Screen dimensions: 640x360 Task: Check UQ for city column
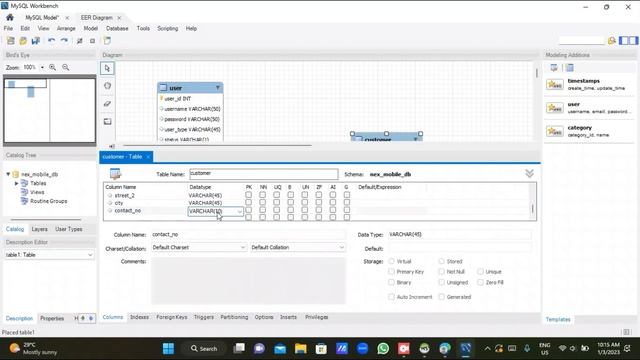(277, 202)
